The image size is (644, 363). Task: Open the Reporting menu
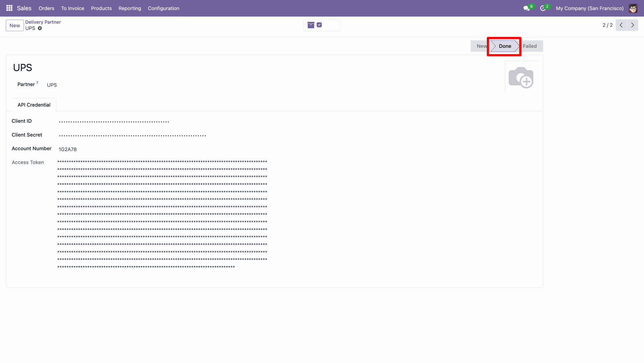(x=129, y=8)
